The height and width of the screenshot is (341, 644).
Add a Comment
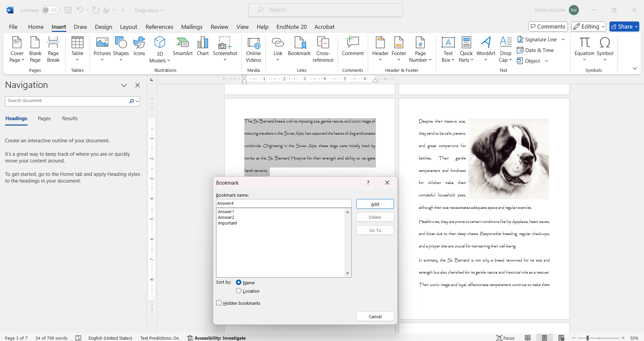352,49
